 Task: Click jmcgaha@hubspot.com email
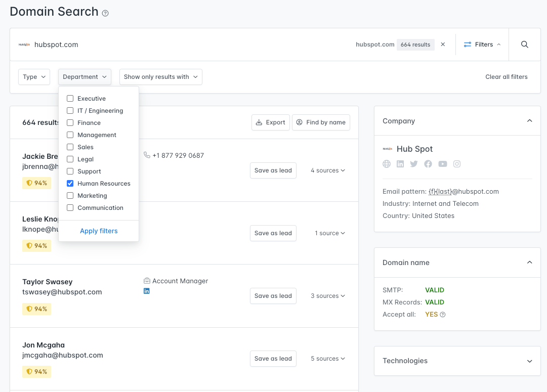pos(63,356)
